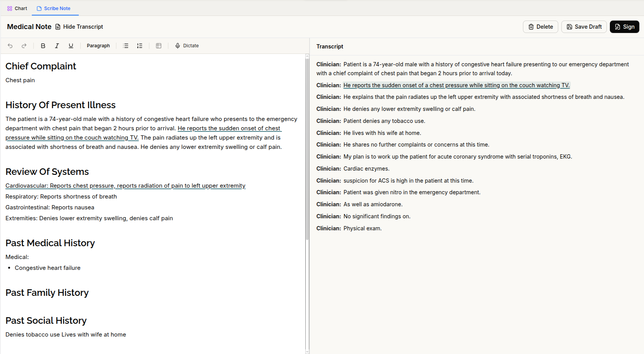Click transcript line 'Cardiac enzymes.'

pos(366,169)
